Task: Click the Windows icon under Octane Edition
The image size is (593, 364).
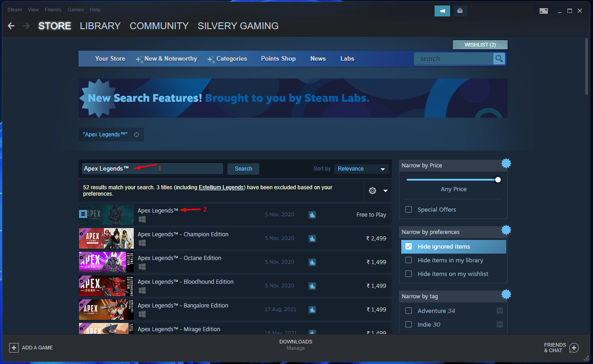Action: pos(142,267)
